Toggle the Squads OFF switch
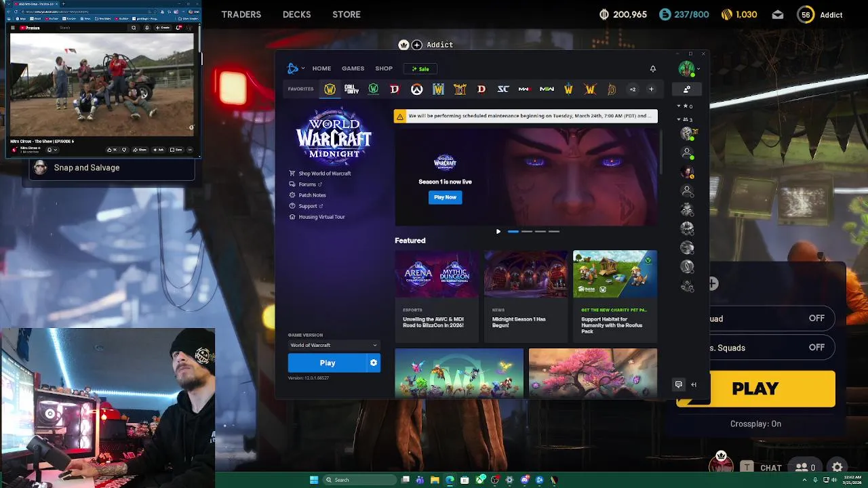Image resolution: width=868 pixels, height=488 pixels. coord(816,348)
